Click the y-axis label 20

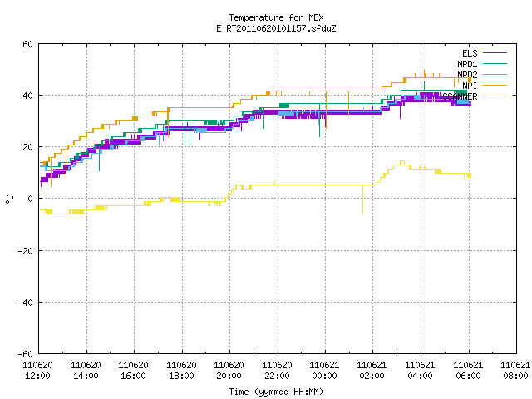27,147
